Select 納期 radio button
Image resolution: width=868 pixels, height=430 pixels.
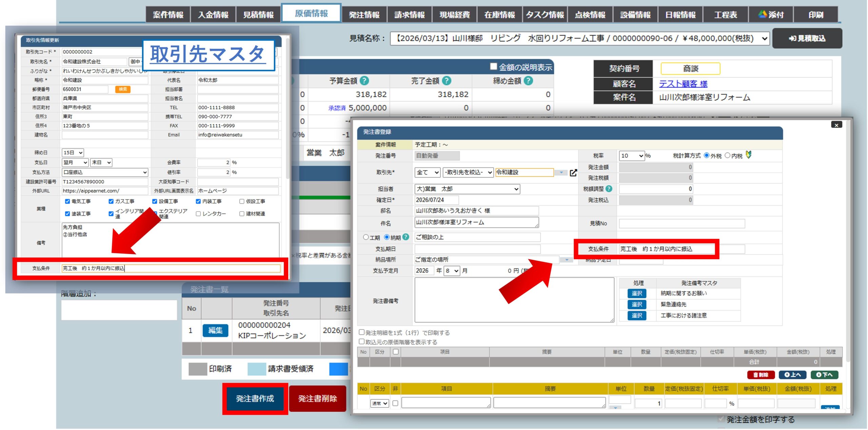[387, 237]
